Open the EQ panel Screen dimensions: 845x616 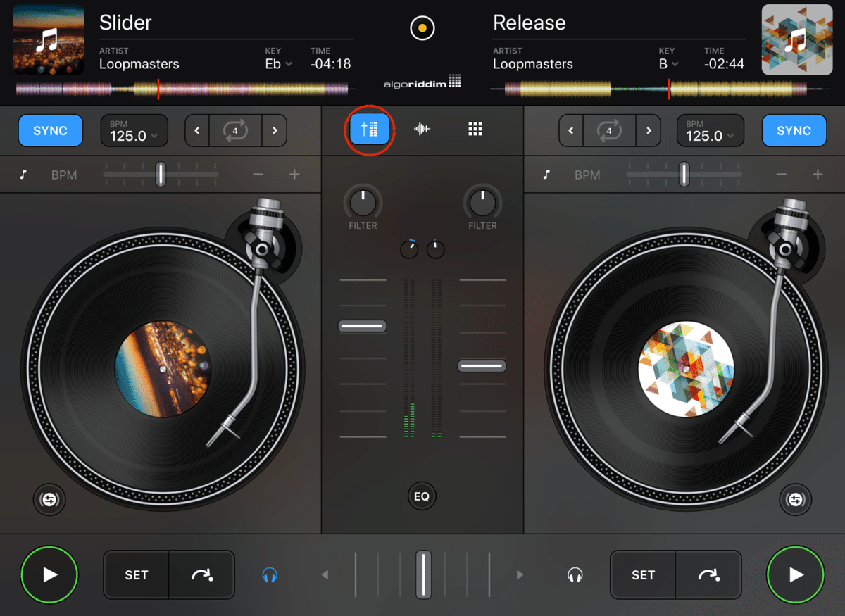pyautogui.click(x=422, y=496)
